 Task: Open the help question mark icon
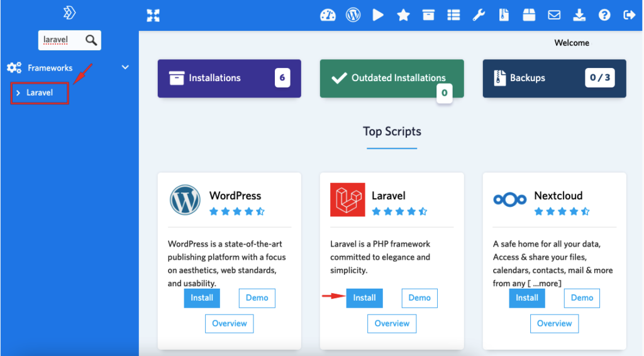coord(604,15)
